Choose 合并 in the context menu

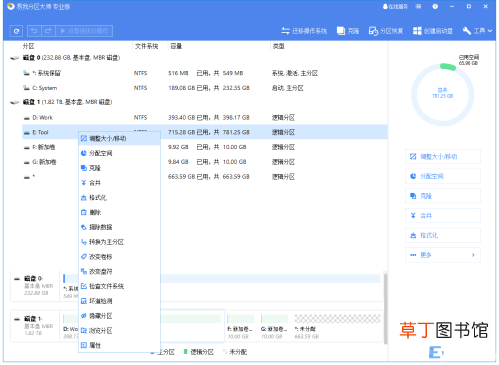(119, 183)
